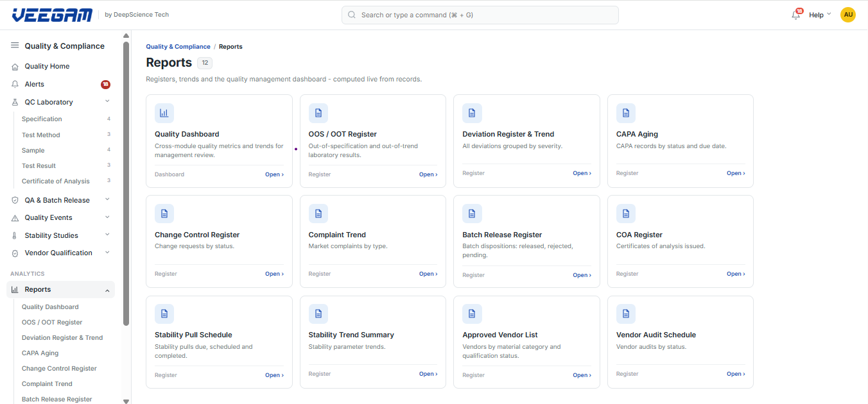Click the QC Laboratory flask icon
Viewport: 868px width, 404px height.
pos(15,102)
